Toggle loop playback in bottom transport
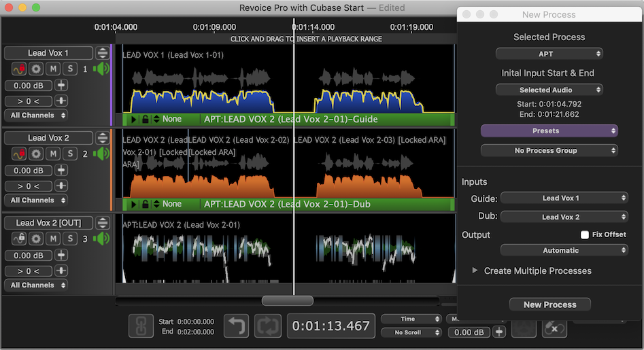Viewport: 644px width, 350px height. coord(267,326)
